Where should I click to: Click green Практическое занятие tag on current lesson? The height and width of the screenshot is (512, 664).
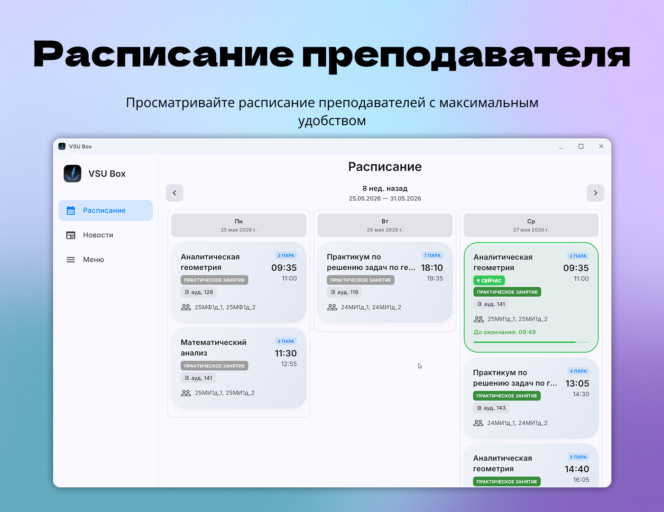pyautogui.click(x=507, y=292)
